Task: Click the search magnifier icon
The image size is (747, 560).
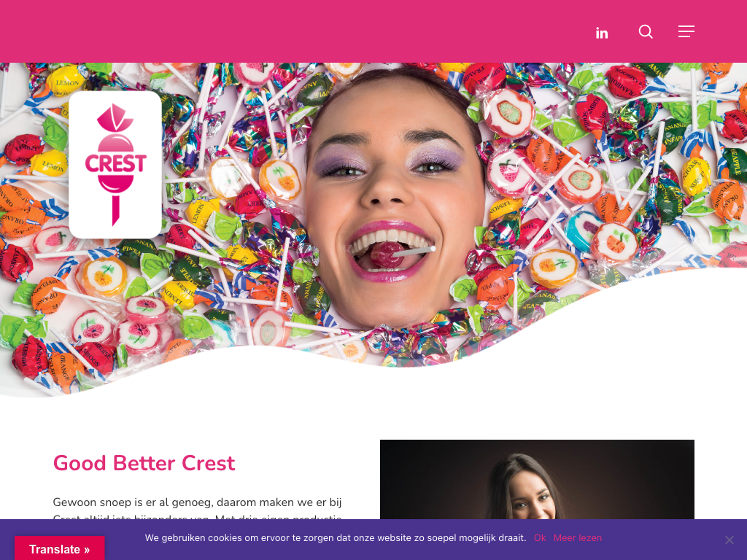Action: [x=646, y=31]
